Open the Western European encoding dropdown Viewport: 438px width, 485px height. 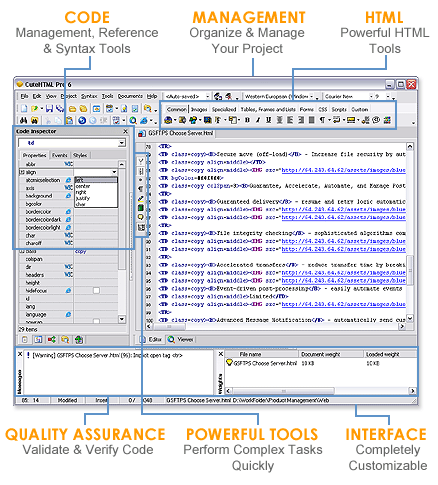pos(312,96)
